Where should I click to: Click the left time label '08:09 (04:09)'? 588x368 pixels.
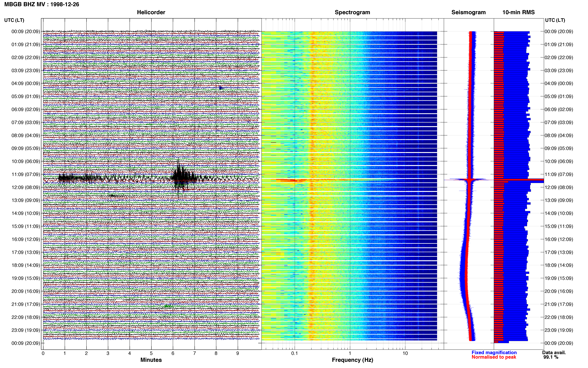click(26, 135)
